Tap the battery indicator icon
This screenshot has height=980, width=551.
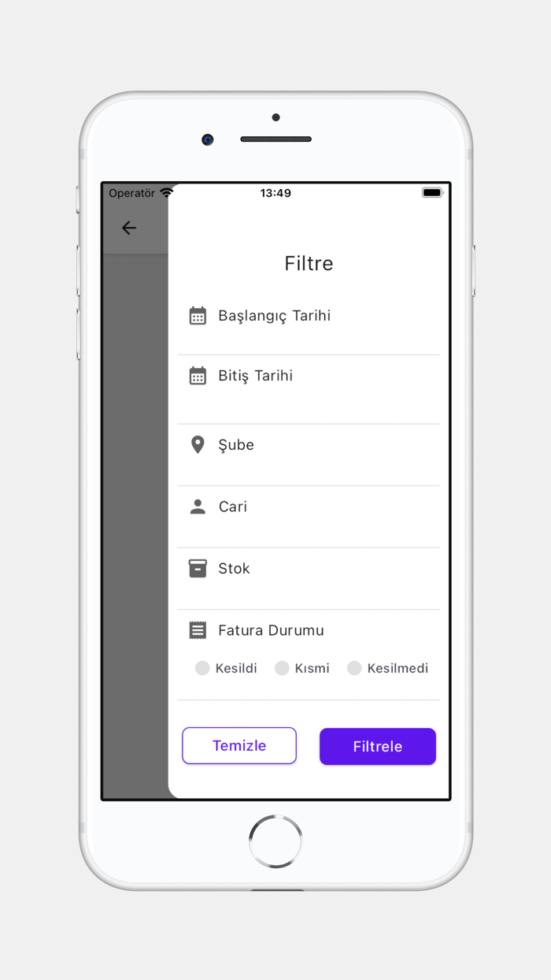432,193
